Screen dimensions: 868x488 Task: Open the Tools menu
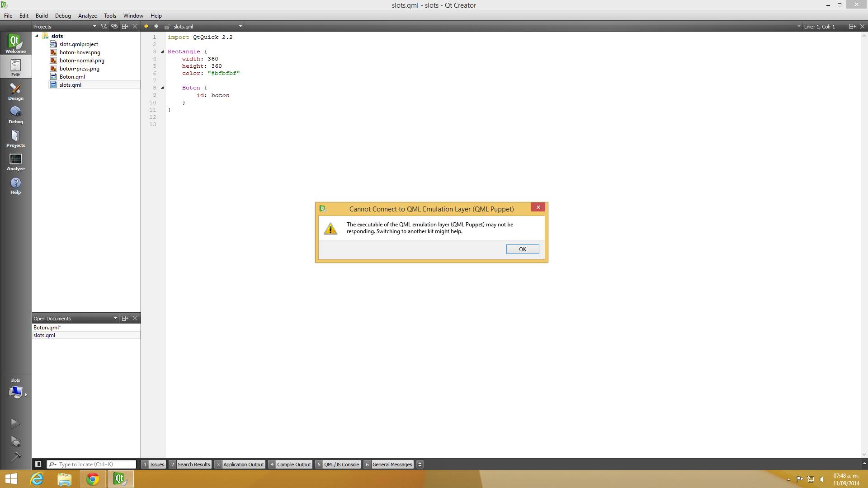(110, 15)
